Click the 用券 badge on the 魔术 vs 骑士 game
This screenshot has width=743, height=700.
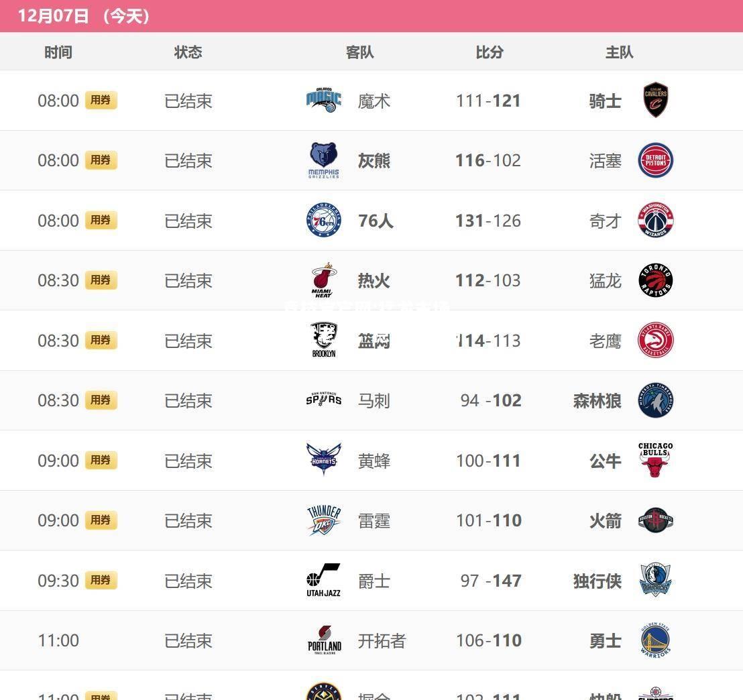[101, 100]
